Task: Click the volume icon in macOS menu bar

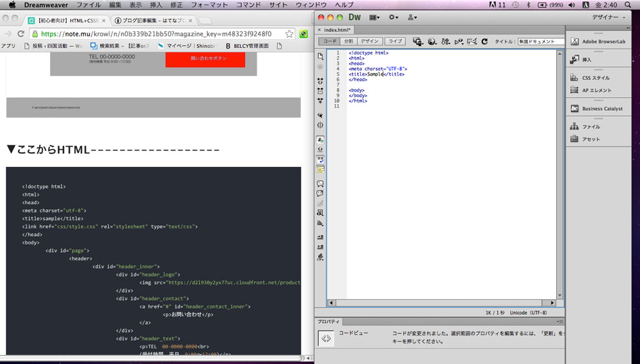Action: coord(572,5)
